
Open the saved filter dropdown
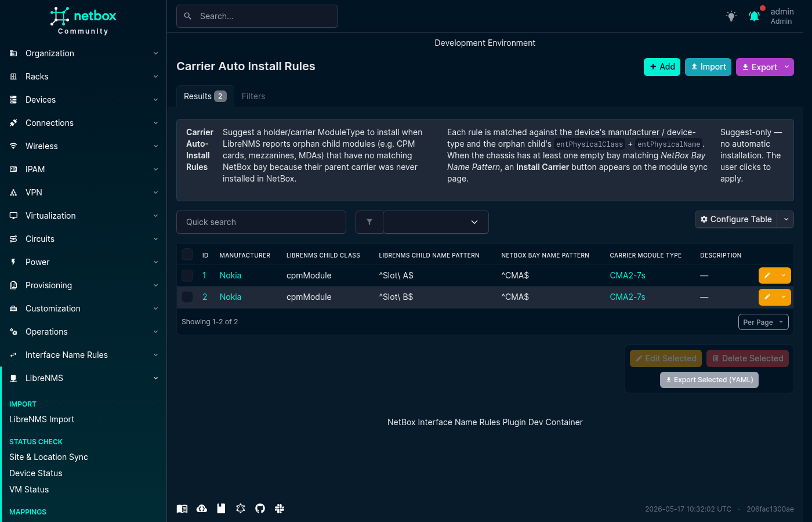[x=436, y=222]
